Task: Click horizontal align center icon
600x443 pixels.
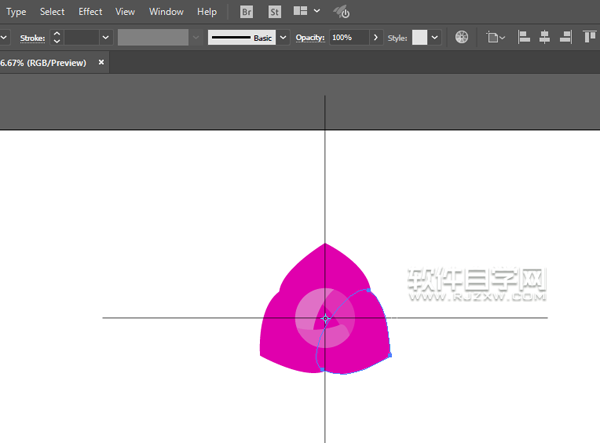Action: coord(545,37)
